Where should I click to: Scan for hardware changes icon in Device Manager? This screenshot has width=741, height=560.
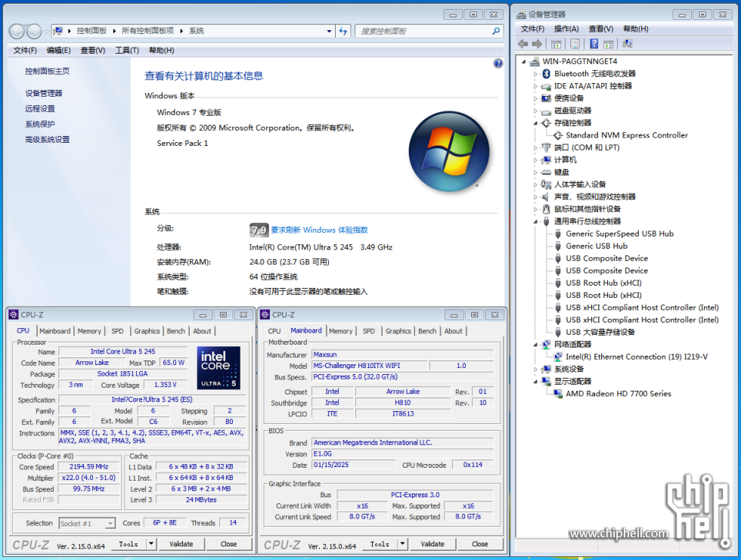pos(628,44)
